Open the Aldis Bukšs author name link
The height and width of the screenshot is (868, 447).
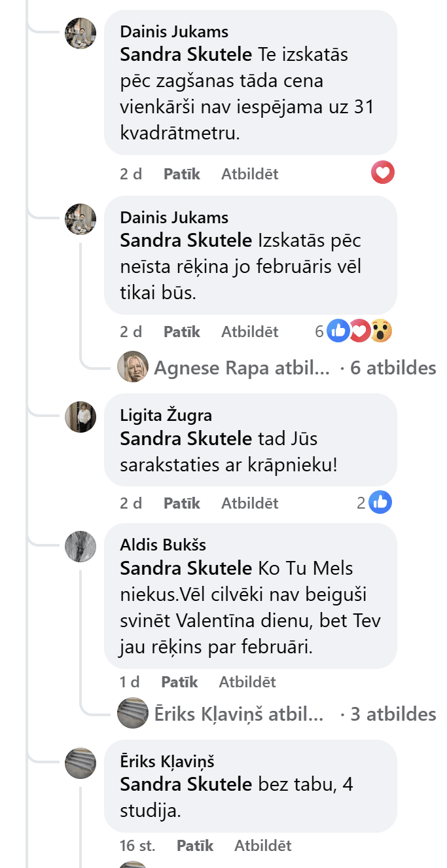pyautogui.click(x=163, y=545)
